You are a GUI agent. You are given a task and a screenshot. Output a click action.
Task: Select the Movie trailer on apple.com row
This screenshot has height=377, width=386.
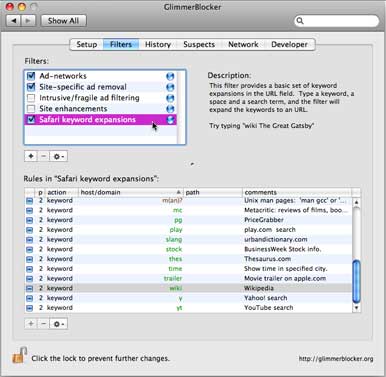coord(188,278)
